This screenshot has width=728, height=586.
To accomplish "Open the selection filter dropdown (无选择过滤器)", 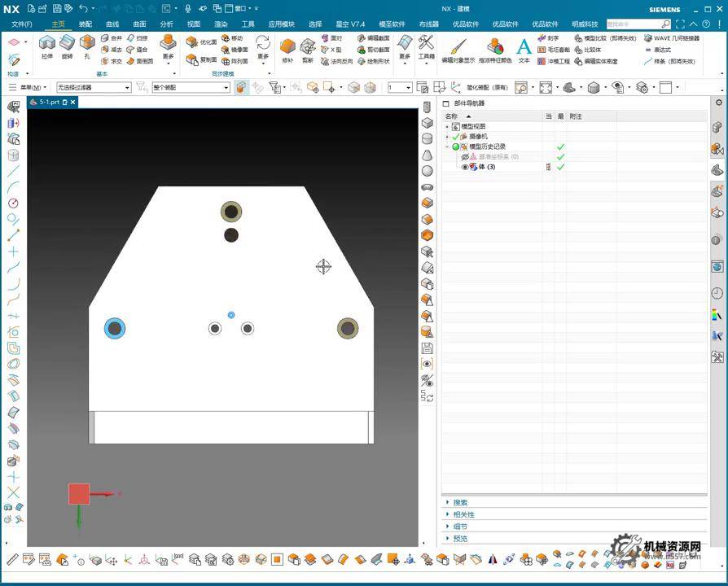I will [x=93, y=87].
